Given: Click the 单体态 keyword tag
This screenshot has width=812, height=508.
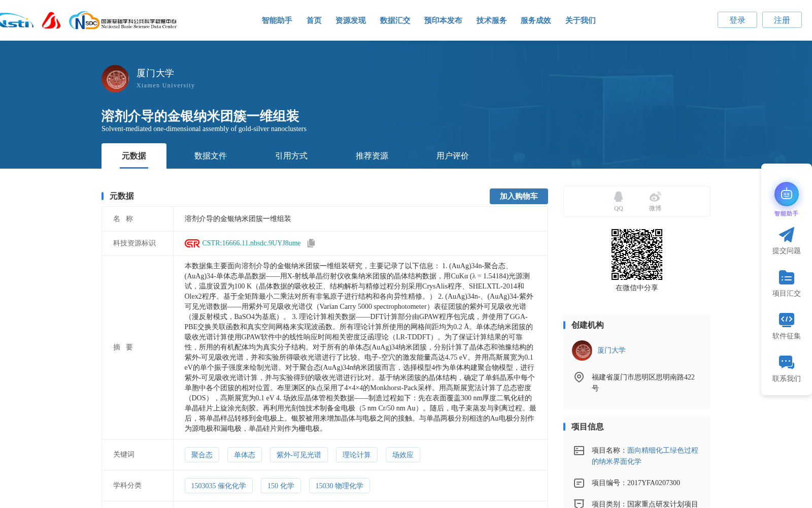Looking at the screenshot, I should (x=245, y=455).
